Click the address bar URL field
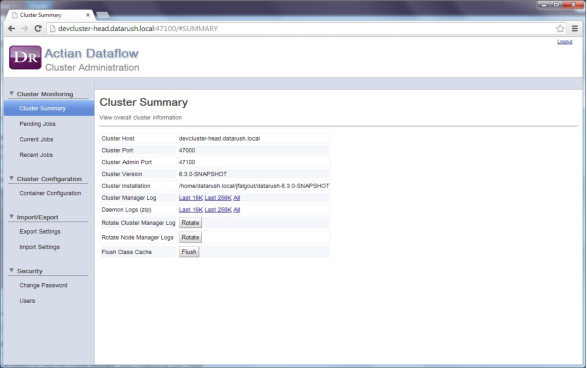This screenshot has width=587, height=369. 301,28
